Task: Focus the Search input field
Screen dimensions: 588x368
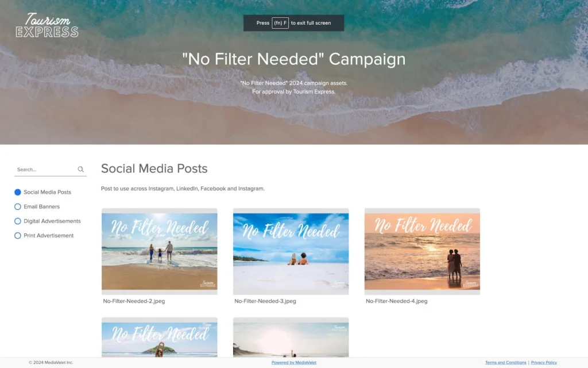Action: (45, 170)
